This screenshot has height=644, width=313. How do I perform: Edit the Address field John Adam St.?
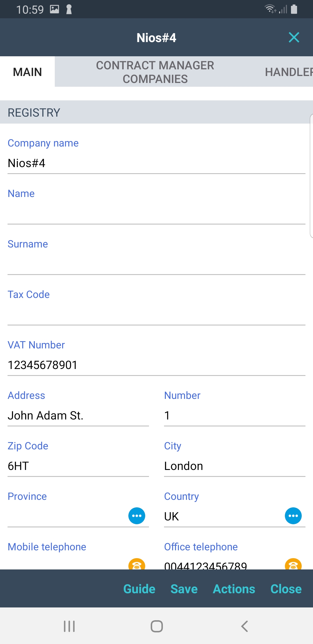(x=78, y=415)
